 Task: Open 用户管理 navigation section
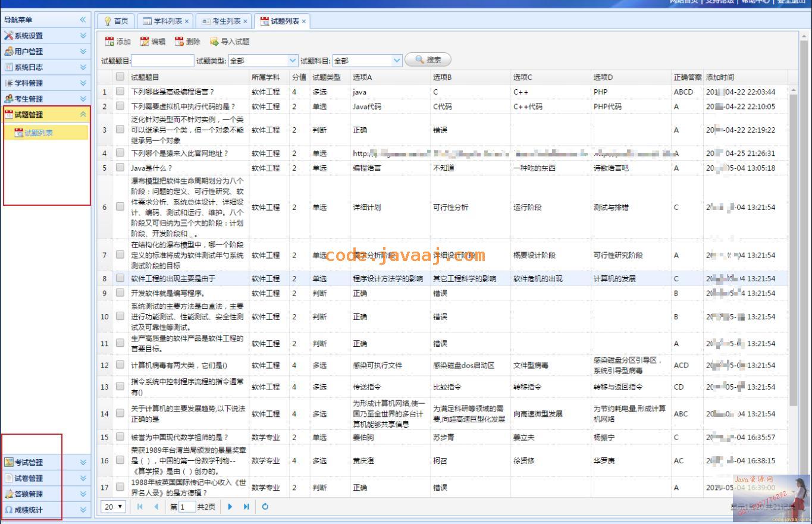(45, 52)
